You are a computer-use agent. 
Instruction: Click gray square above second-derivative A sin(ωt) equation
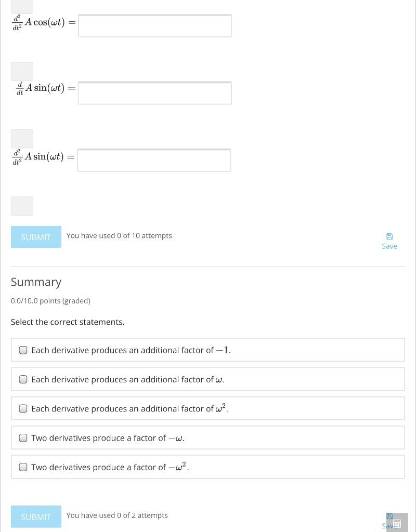pyautogui.click(x=22, y=139)
